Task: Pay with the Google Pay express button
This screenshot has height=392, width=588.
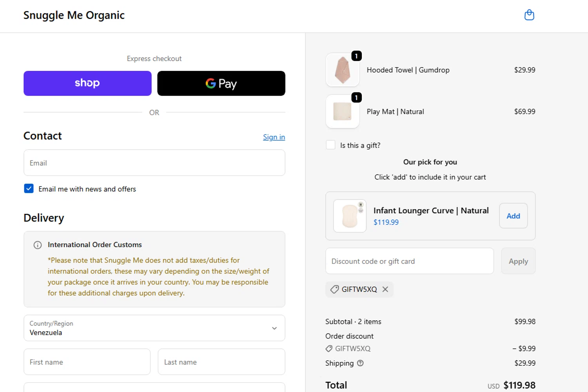Action: [x=221, y=83]
